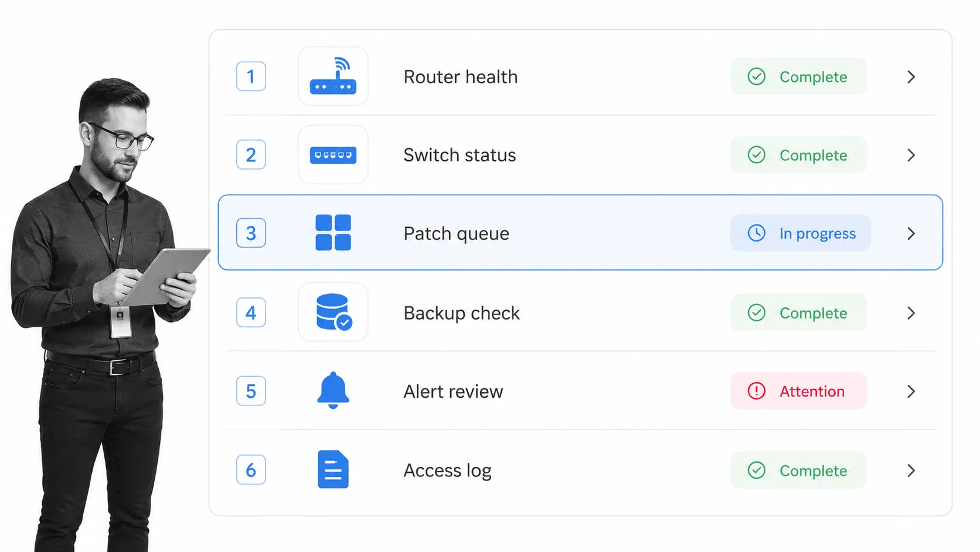The width and height of the screenshot is (980, 552).
Task: Click the 'Access log' label
Action: [447, 471]
